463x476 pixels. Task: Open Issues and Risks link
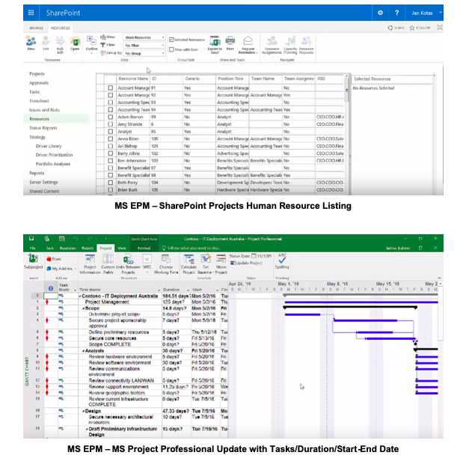(44, 110)
